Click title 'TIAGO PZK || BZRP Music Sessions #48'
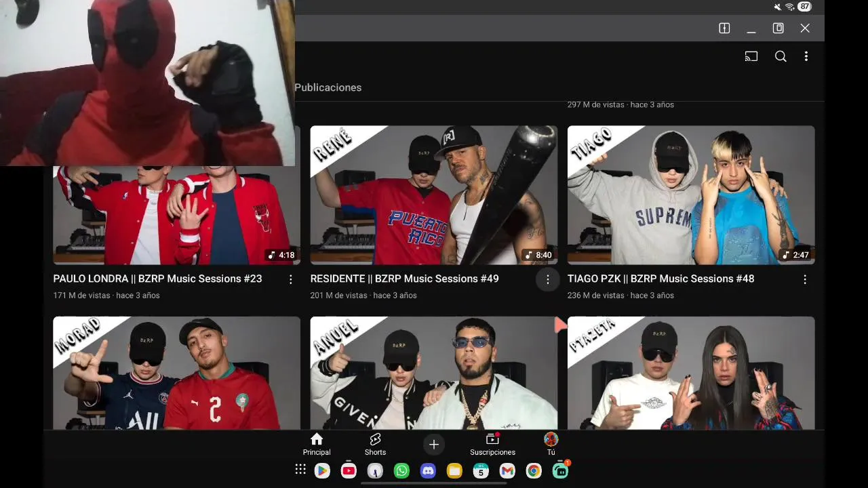Image resolution: width=868 pixels, height=488 pixels. pyautogui.click(x=661, y=279)
